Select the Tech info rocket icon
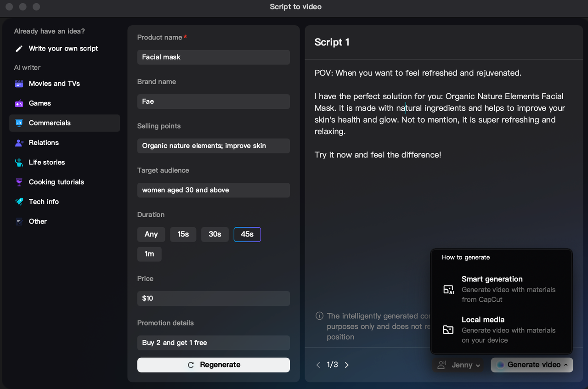The image size is (588, 389). point(19,202)
